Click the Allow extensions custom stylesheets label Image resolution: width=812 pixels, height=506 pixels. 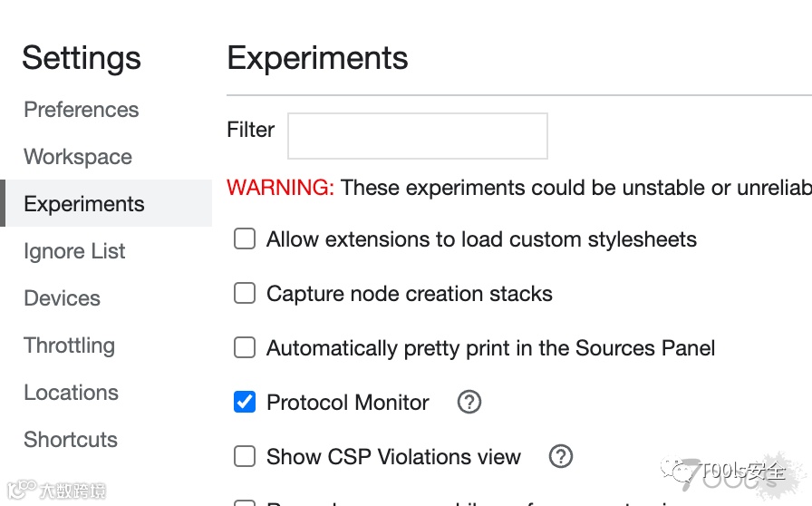(481, 239)
